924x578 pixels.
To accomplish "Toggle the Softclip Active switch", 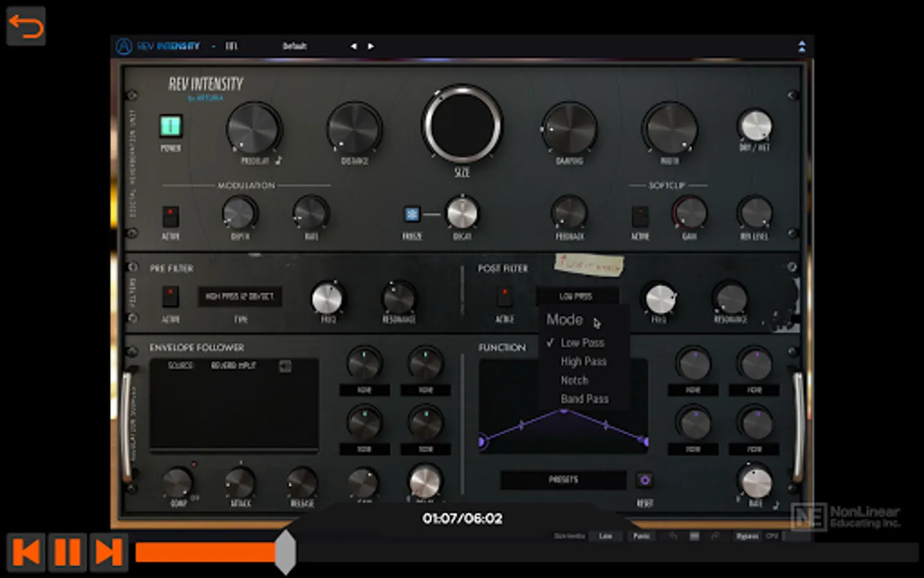I will pos(640,216).
